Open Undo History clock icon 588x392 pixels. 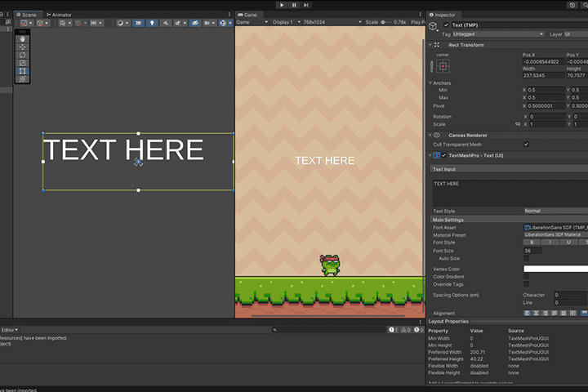click(x=572, y=5)
